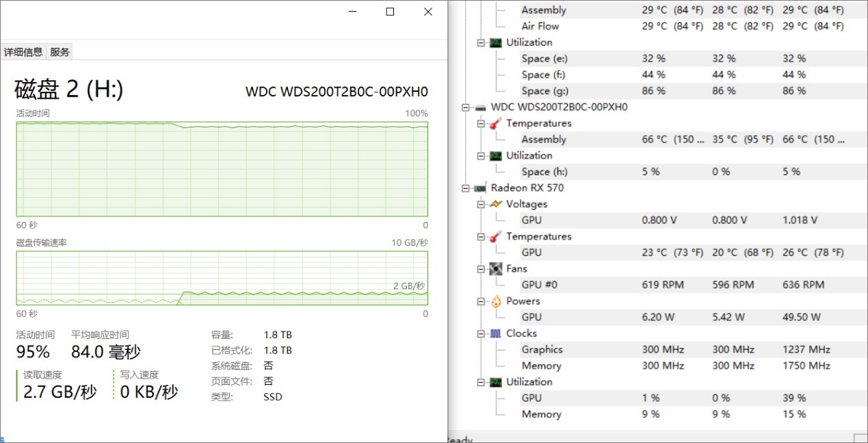The width and height of the screenshot is (868, 443).
Task: Click the Clocks waveform icon
Action: pos(496,333)
